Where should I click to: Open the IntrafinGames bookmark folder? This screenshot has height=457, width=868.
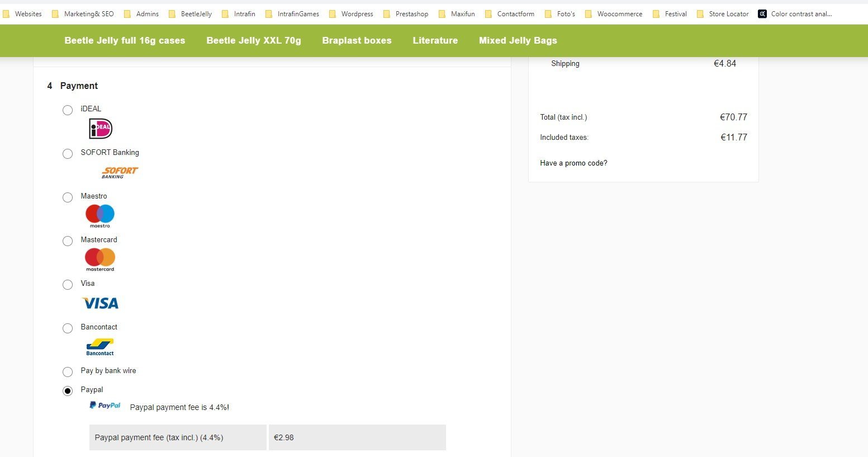tap(292, 14)
